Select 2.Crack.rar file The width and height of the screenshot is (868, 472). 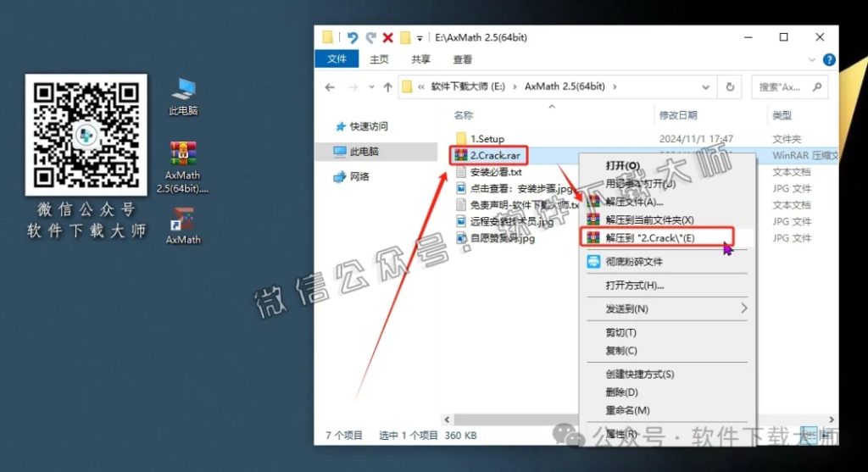coord(488,155)
